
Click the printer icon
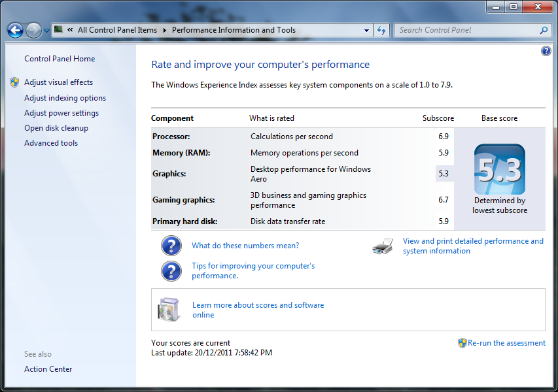pyautogui.click(x=383, y=246)
